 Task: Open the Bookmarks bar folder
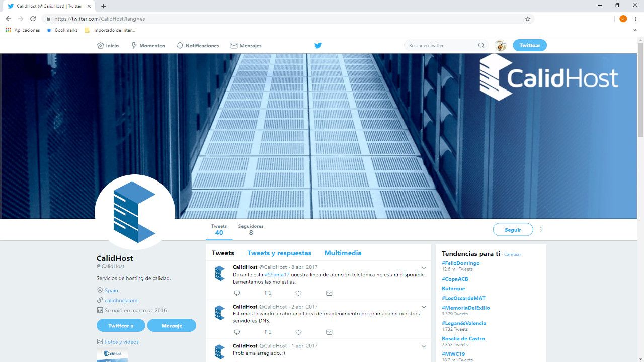click(62, 30)
